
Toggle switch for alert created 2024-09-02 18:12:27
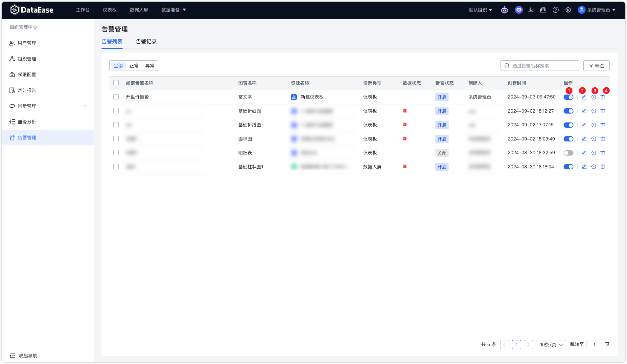tap(569, 111)
